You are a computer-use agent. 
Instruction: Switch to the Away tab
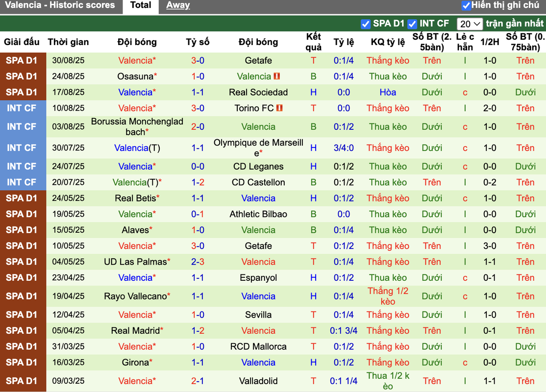[178, 5]
